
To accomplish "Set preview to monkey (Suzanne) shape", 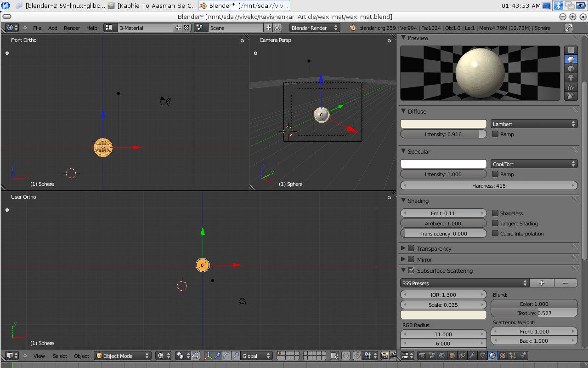I will 571,78.
